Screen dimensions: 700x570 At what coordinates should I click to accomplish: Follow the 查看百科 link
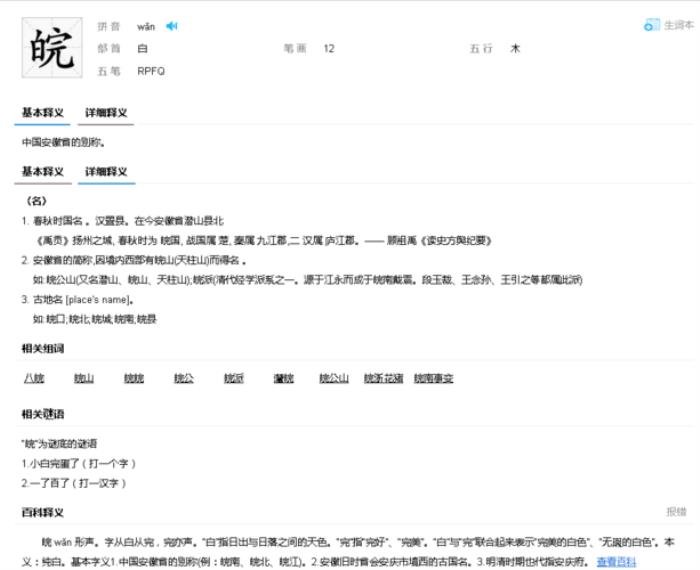(616, 562)
